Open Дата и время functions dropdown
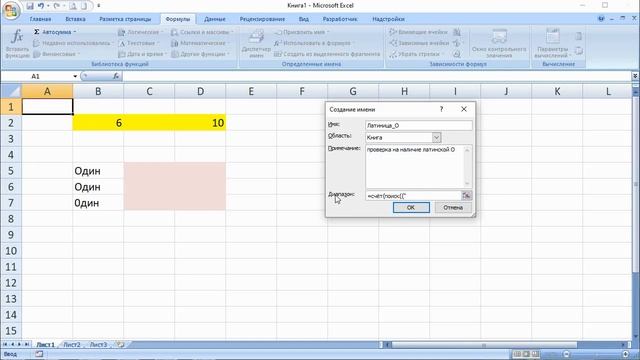Screen dimensions: 640x360 pos(142,54)
